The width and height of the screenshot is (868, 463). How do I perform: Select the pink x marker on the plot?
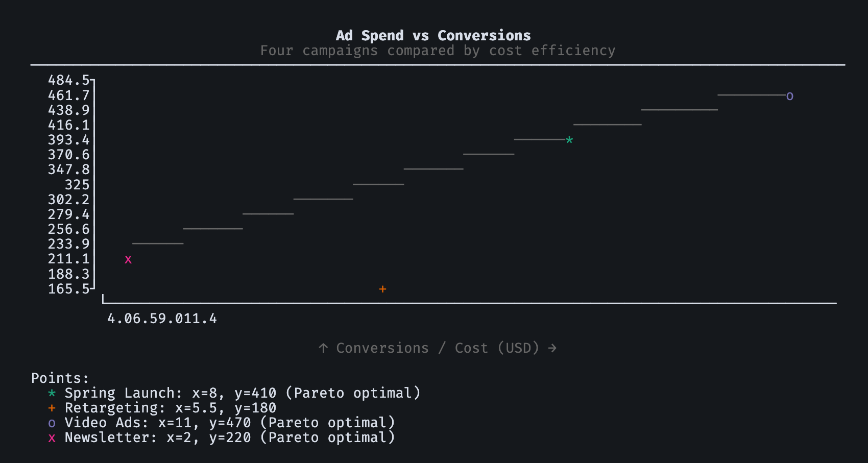[128, 260]
